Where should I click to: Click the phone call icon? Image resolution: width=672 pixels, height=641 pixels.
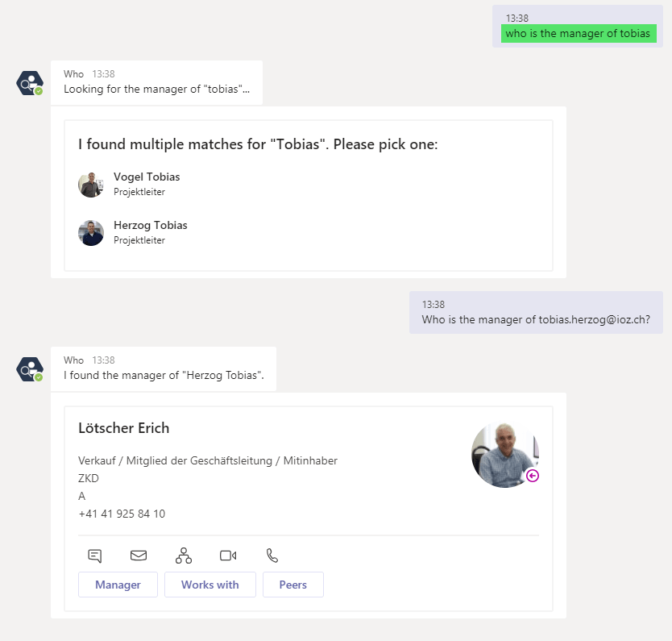[x=272, y=556]
